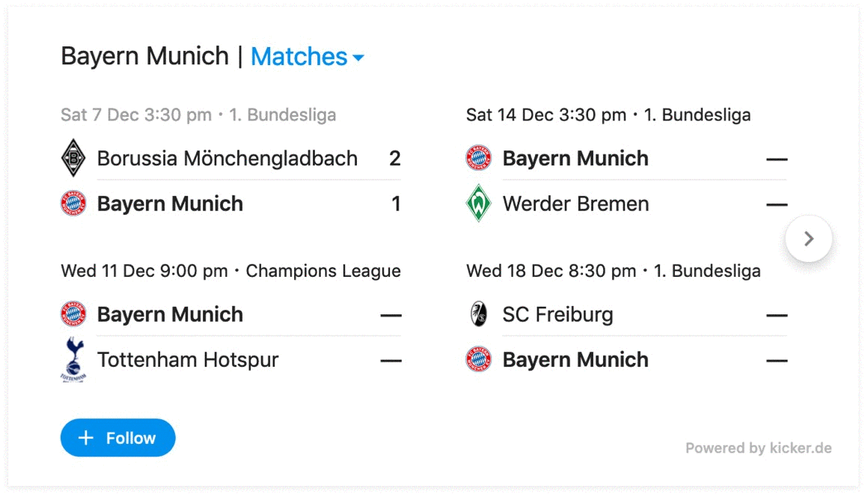Open the Powered by kicker.de link
Image resolution: width=868 pixels, height=494 pixels.
(x=759, y=448)
